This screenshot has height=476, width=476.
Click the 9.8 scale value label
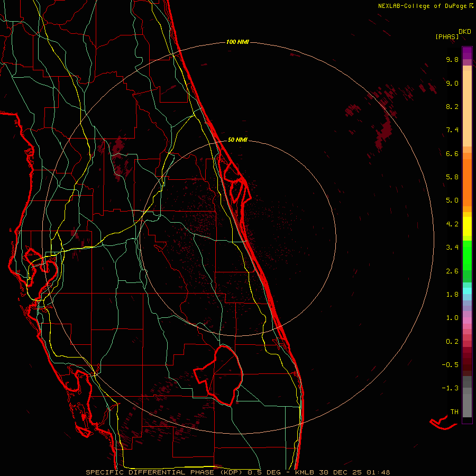(x=452, y=60)
